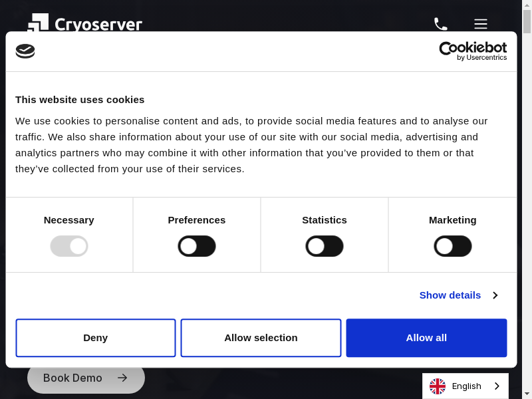
Task: Open the hamburger menu
Action: coord(481,24)
